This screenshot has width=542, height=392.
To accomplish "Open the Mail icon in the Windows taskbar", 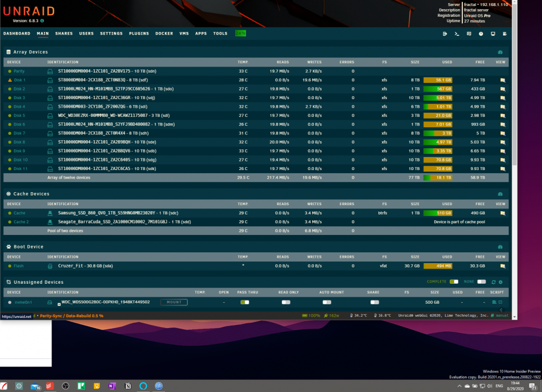I will [x=35, y=386].
